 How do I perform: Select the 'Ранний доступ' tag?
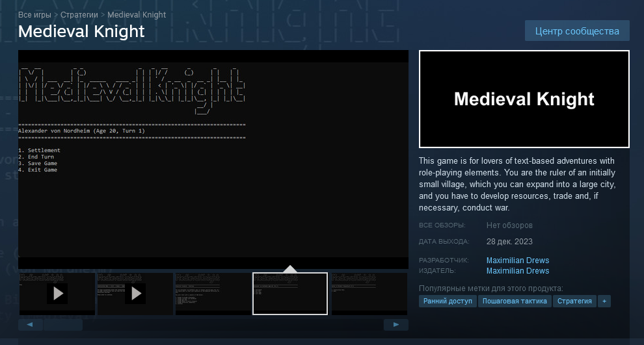pos(448,301)
